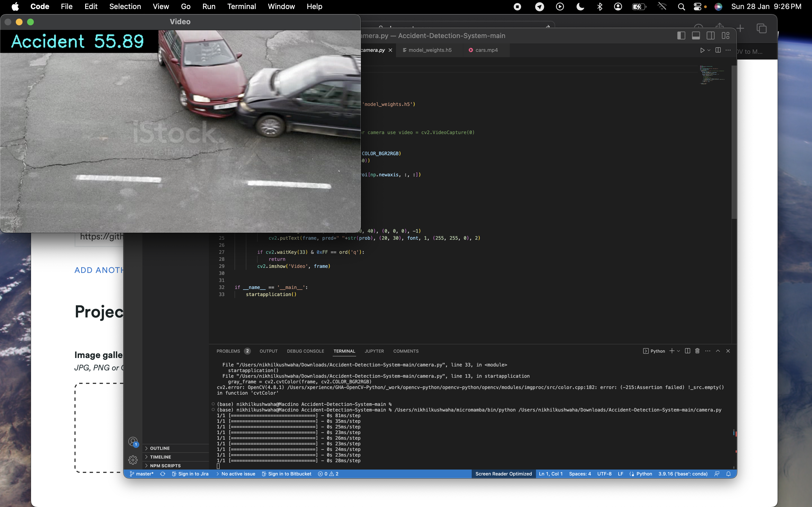The height and width of the screenshot is (507, 812).
Task: Click Sign in to Jira
Action: (x=190, y=474)
